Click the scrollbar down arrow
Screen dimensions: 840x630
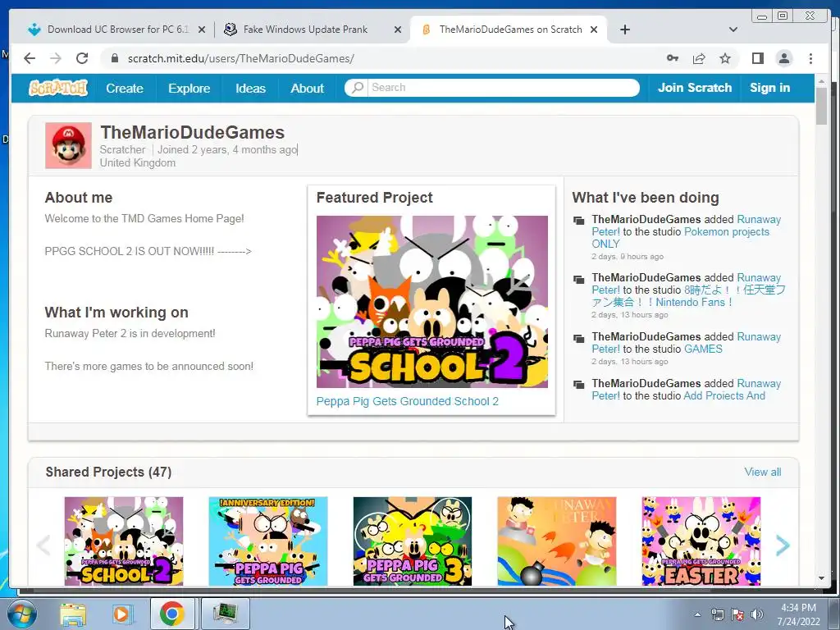[822, 578]
